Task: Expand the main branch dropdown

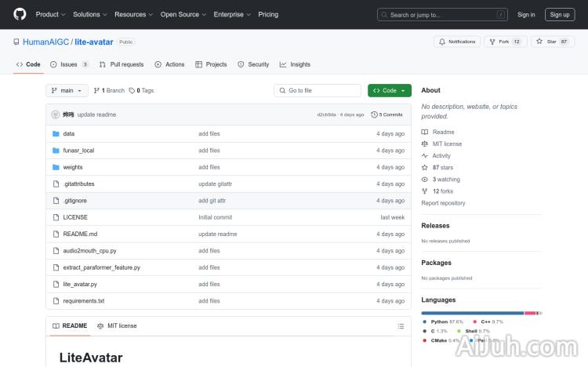Action: 67,91
